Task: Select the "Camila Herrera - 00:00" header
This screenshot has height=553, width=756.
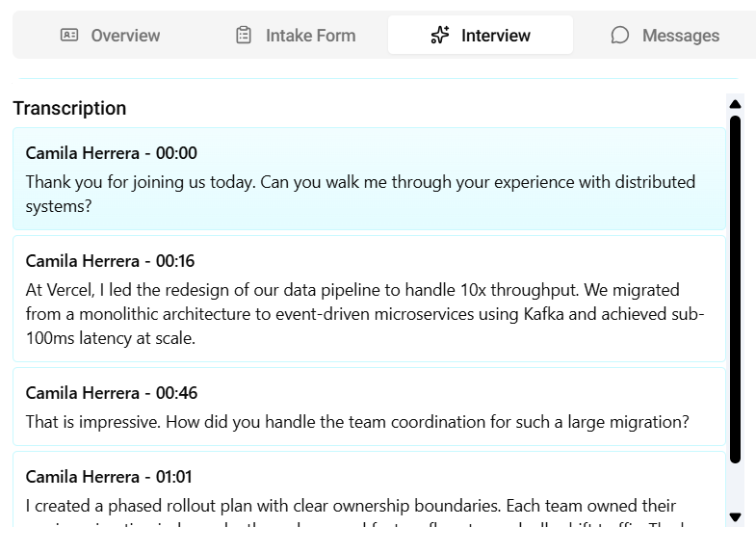Action: point(111,153)
